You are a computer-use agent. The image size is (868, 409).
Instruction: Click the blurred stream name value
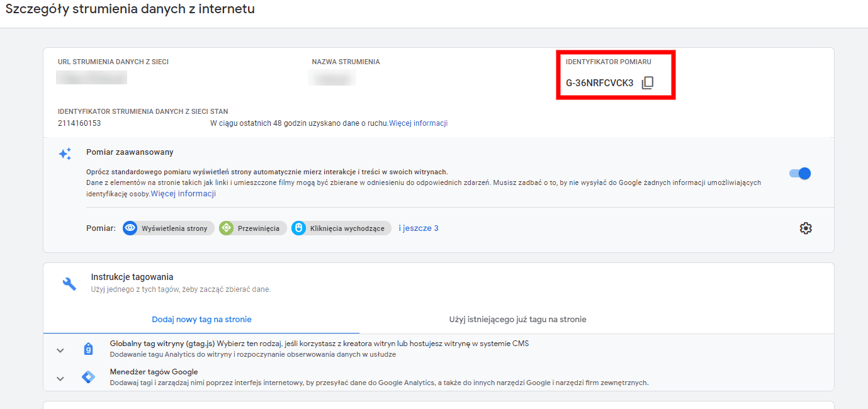(332, 77)
